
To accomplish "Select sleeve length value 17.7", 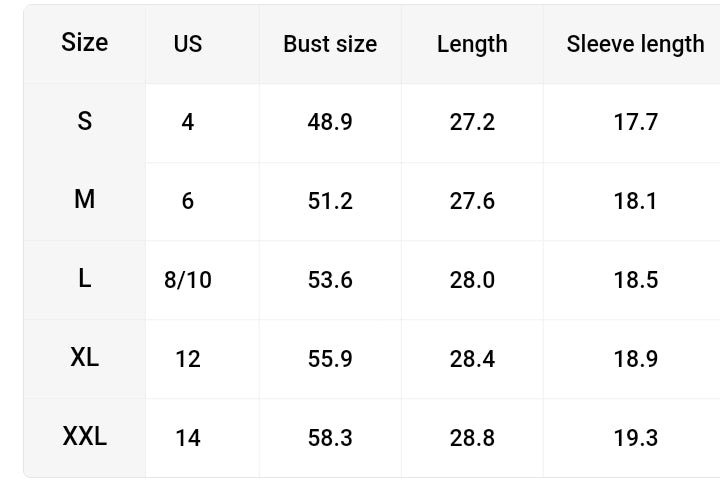I will click(x=636, y=122).
